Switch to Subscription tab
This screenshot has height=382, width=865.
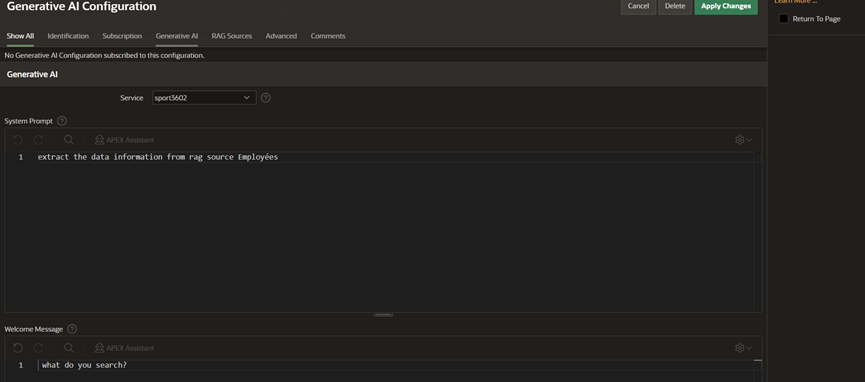(x=122, y=36)
